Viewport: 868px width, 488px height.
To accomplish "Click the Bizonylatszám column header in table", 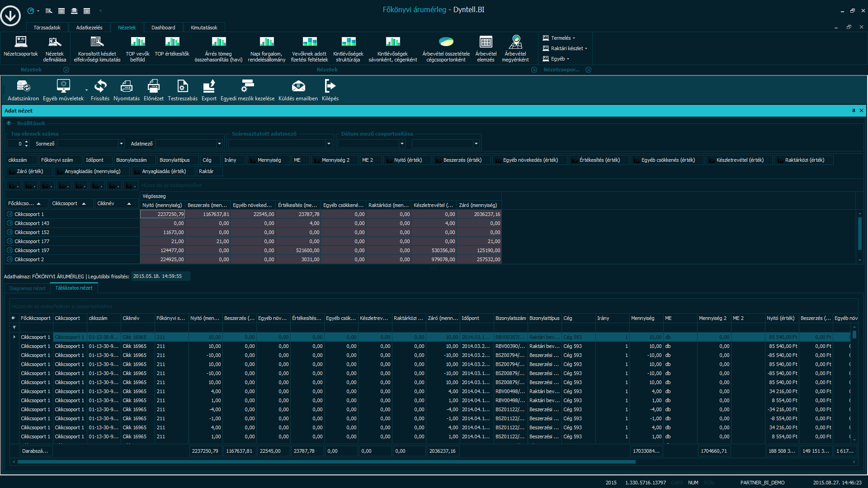I will [x=510, y=318].
